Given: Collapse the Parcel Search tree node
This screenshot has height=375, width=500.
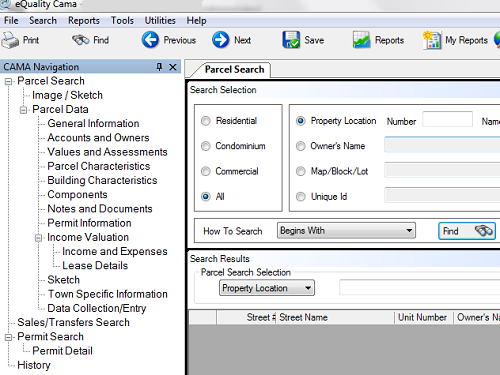Looking at the screenshot, I should (8, 81).
